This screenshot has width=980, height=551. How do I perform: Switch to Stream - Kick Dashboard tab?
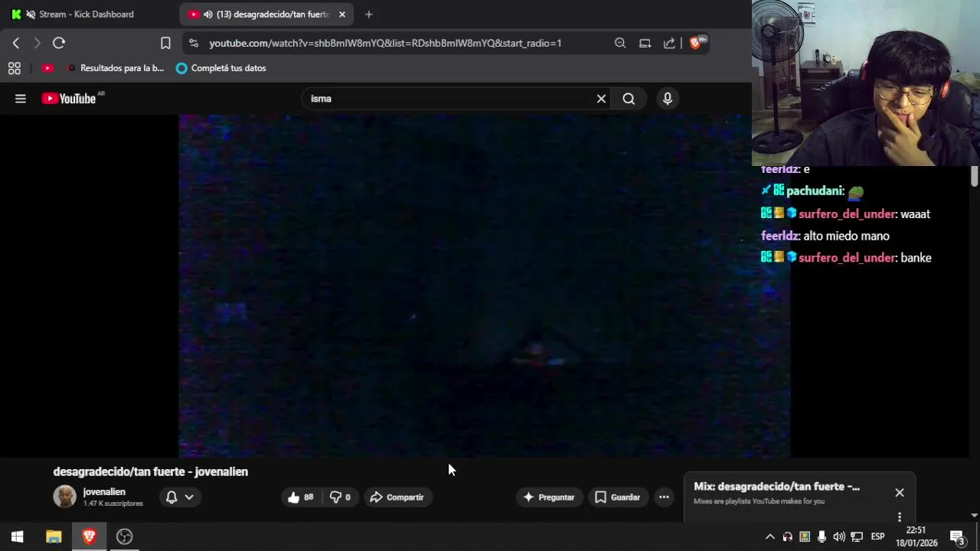[86, 14]
